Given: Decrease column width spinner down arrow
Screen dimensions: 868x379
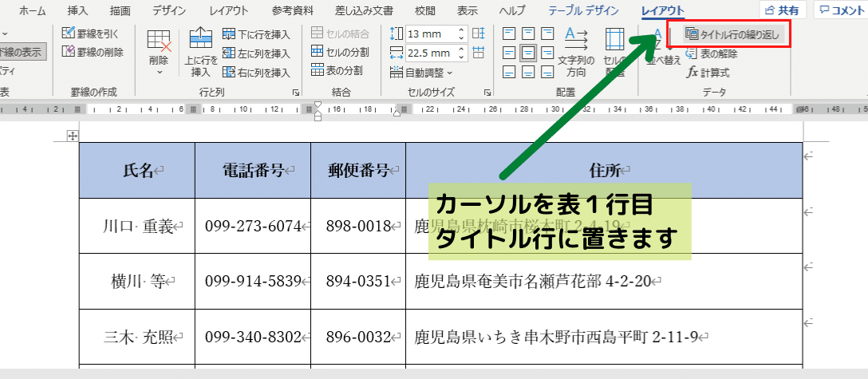Looking at the screenshot, I should point(462,57).
